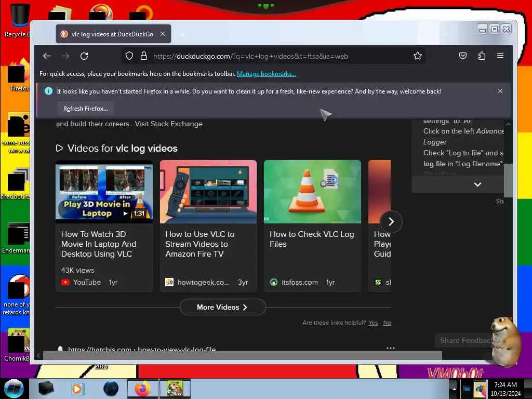Screen dimensions: 532x399
Task: Open the Firefox hamburger menu
Action: coord(500,56)
